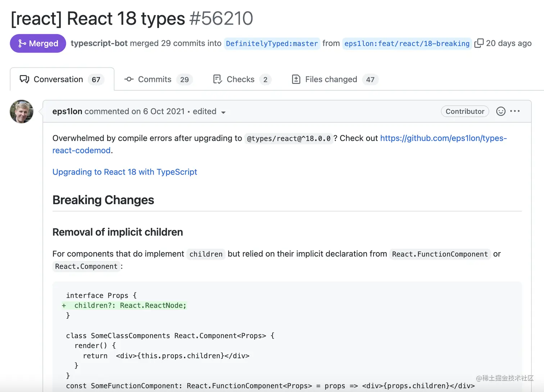Click the Contributor label badge
The height and width of the screenshot is (392, 544).
coord(465,112)
